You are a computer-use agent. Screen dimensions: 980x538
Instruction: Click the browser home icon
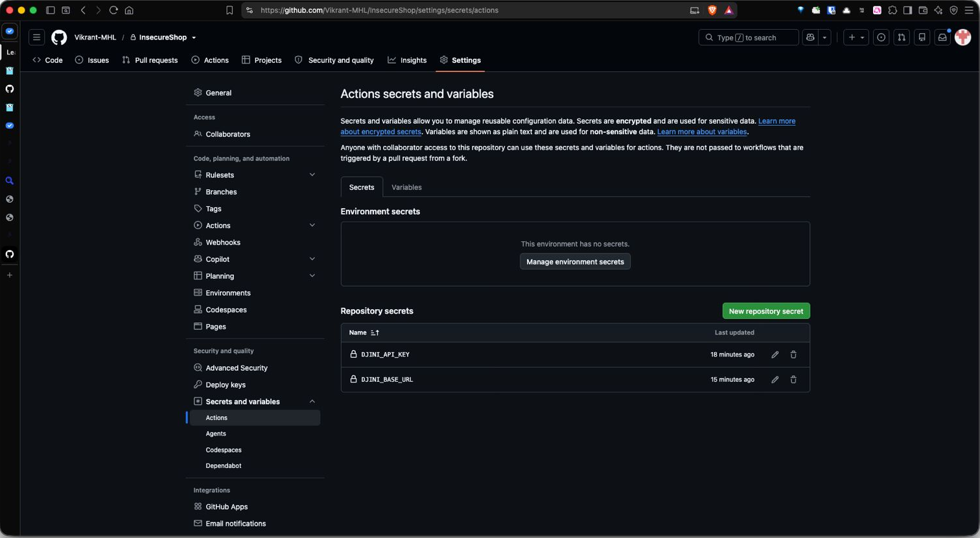click(x=129, y=10)
